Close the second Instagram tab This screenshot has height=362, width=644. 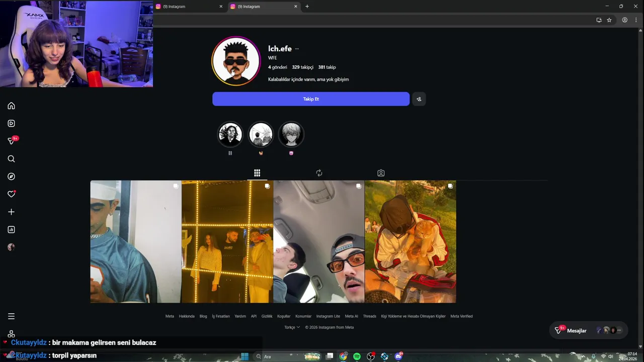coord(296,7)
